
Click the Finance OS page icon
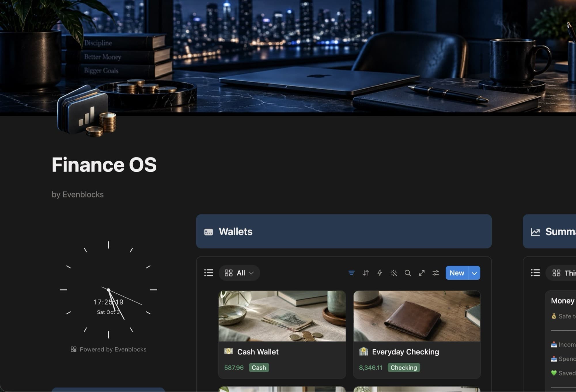click(x=87, y=111)
